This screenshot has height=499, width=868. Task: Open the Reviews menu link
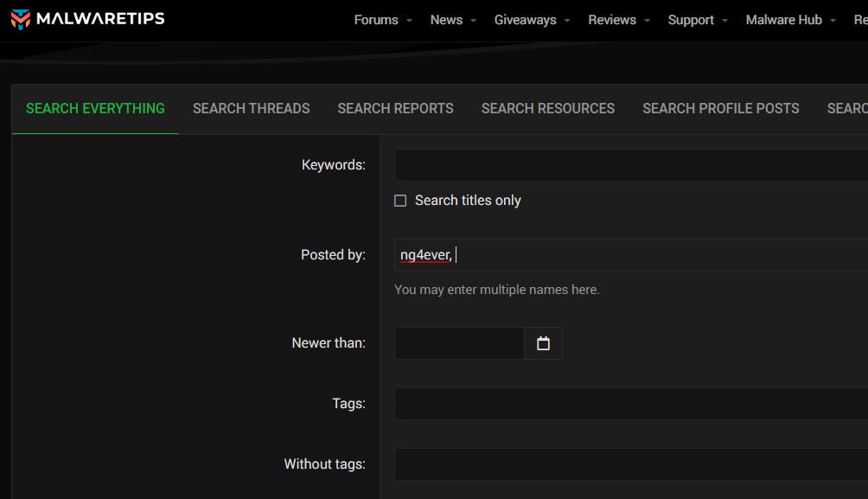click(x=612, y=20)
